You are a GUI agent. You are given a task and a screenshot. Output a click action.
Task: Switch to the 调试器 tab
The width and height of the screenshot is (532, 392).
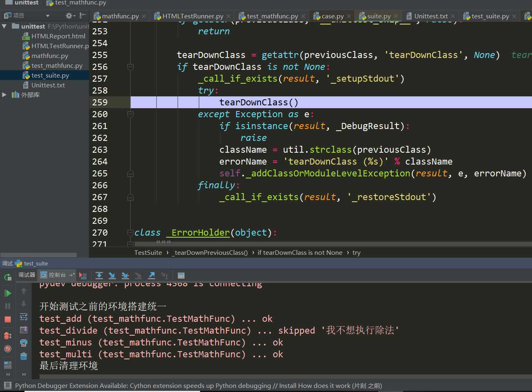(27, 275)
